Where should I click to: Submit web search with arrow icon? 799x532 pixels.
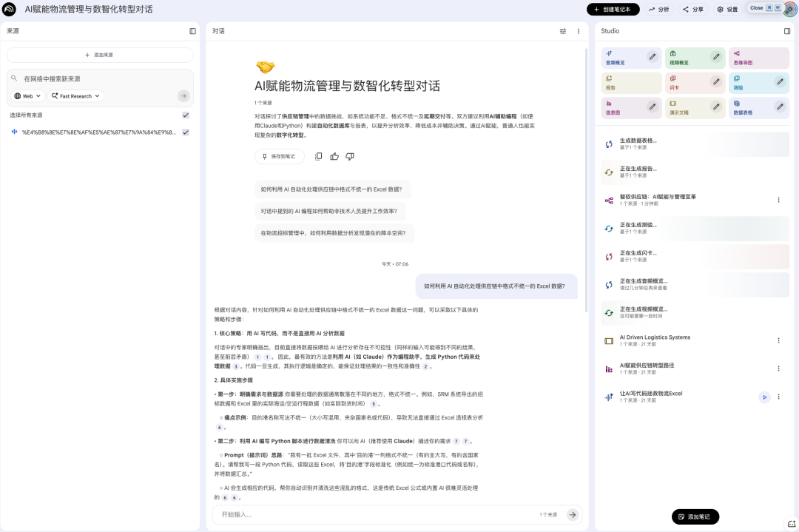(x=183, y=95)
